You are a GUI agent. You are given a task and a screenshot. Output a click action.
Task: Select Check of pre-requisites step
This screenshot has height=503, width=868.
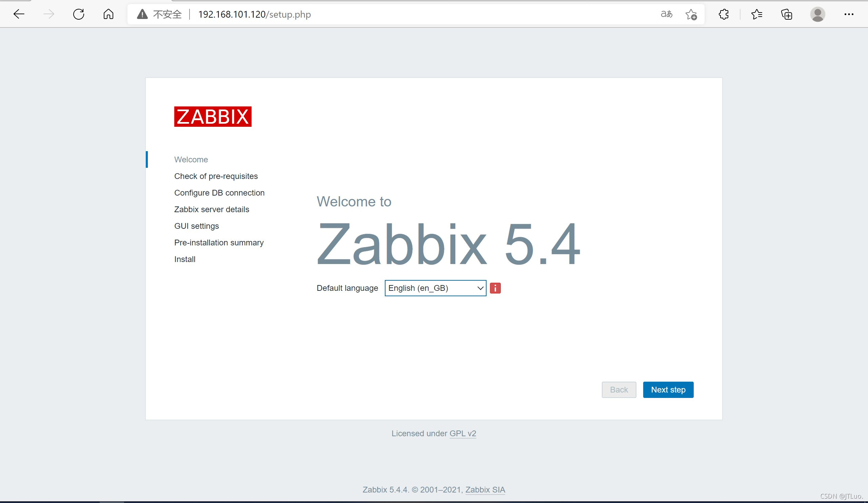point(216,176)
